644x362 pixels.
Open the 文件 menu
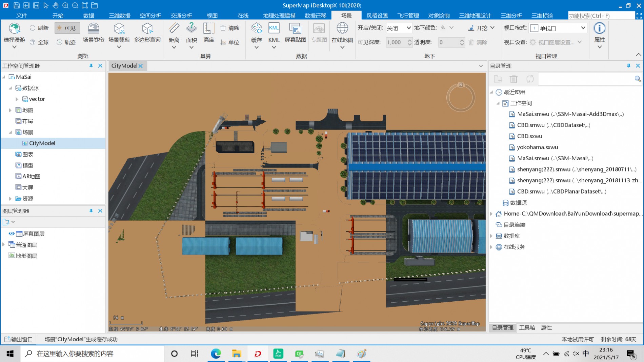click(x=21, y=16)
